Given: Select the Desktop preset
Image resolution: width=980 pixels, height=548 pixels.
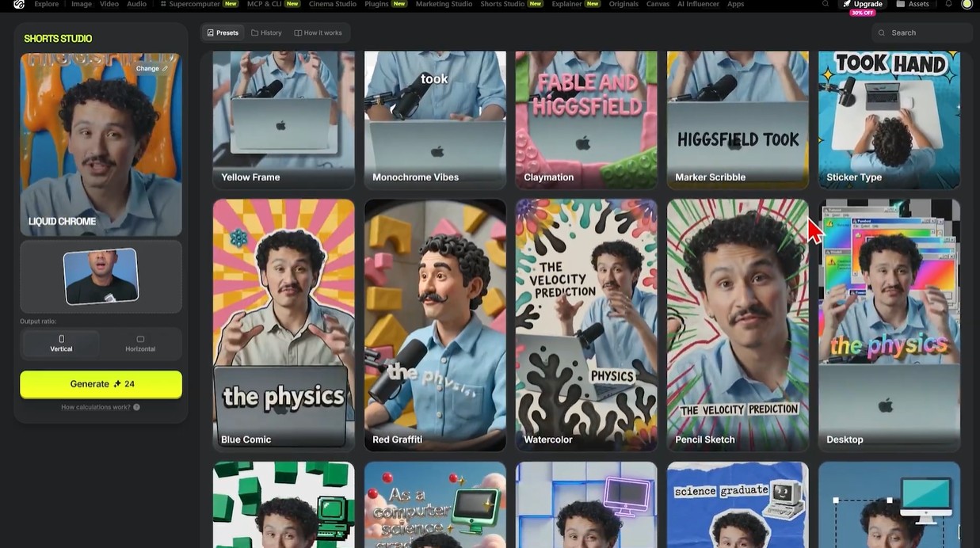Looking at the screenshot, I should click(889, 325).
